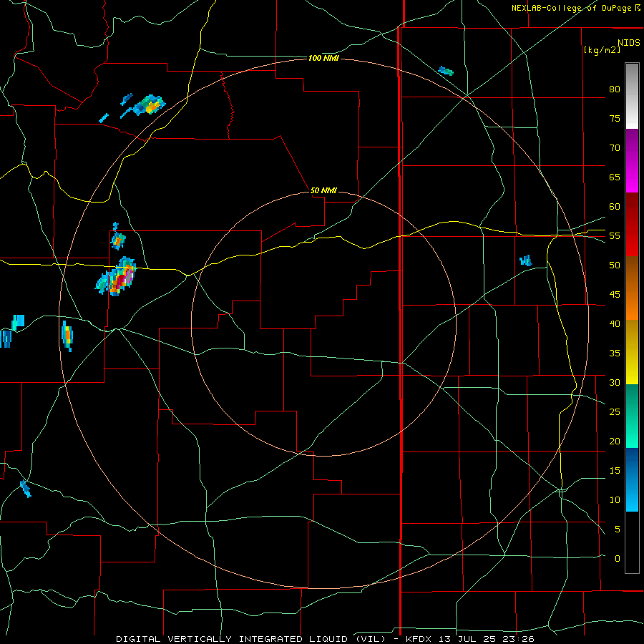Select the red segment of the color bar
The width and height of the screenshot is (644, 644).
(632, 224)
